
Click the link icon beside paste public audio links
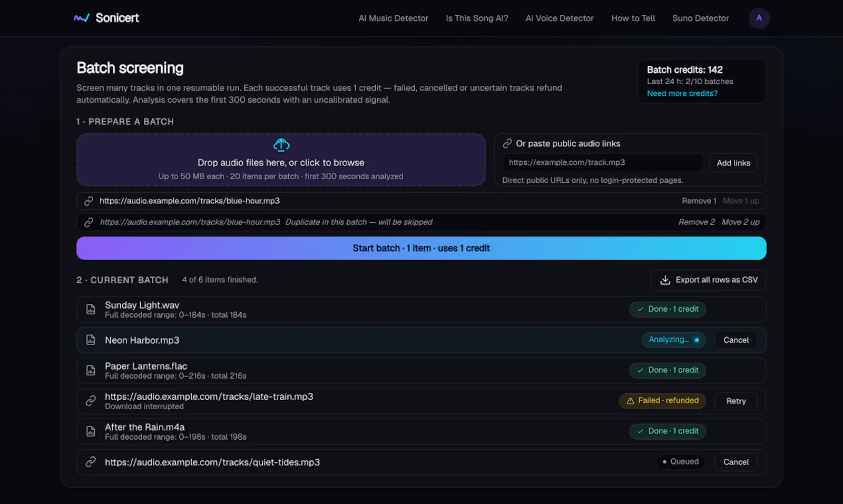(507, 144)
